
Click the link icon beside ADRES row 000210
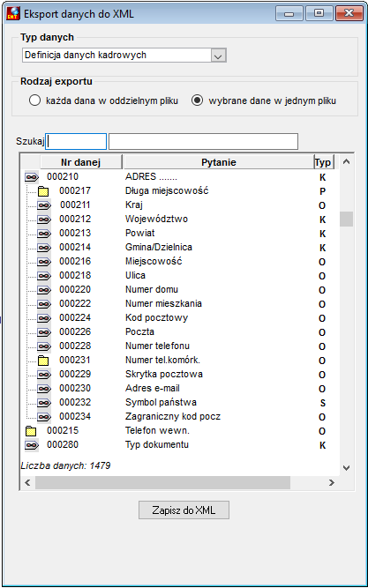click(x=31, y=176)
